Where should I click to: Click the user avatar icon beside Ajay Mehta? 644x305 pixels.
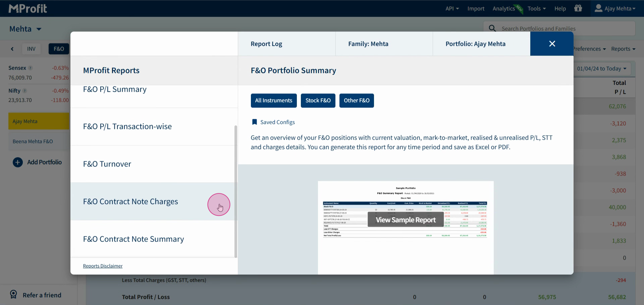[598, 8]
